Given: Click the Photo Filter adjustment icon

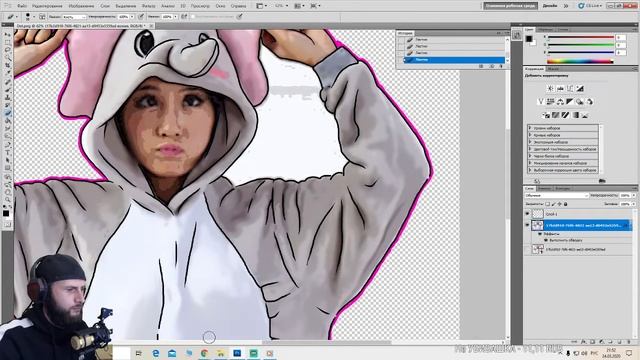Looking at the screenshot, I should pos(580,102).
